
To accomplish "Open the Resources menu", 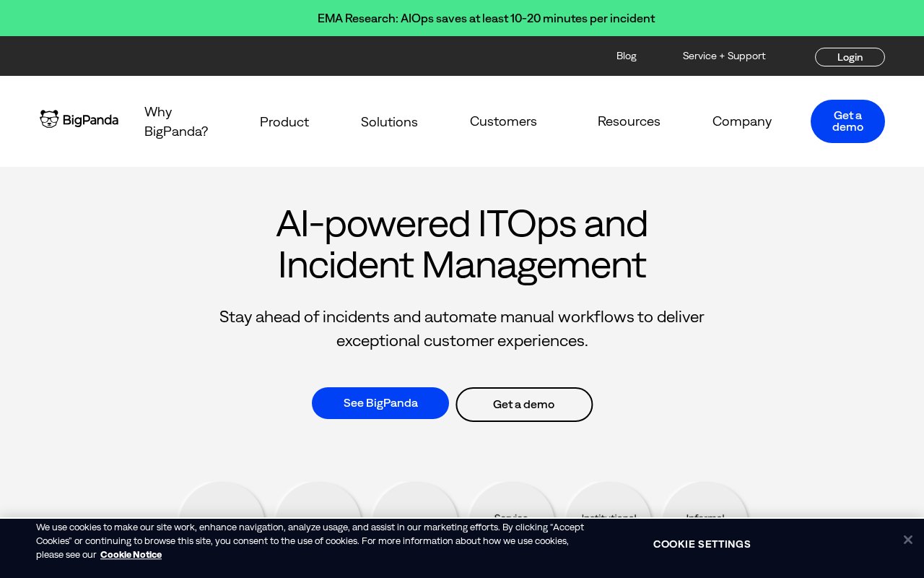I will (x=629, y=121).
